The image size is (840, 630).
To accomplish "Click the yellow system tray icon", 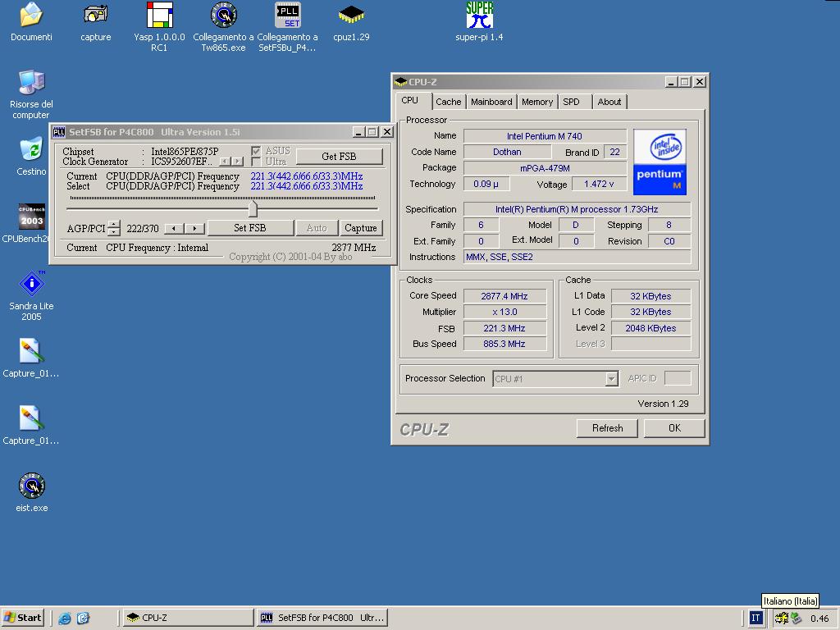I will click(x=782, y=619).
